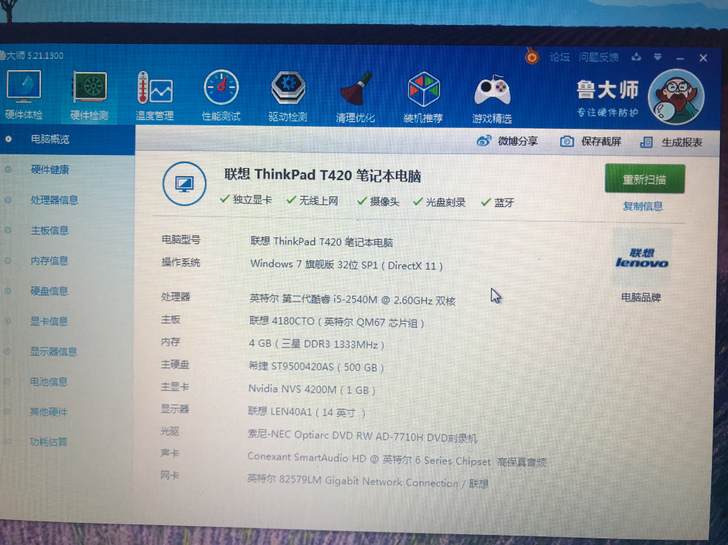The height and width of the screenshot is (545, 728).
Task: Minimize the 鲁大师 window
Action: click(680, 58)
